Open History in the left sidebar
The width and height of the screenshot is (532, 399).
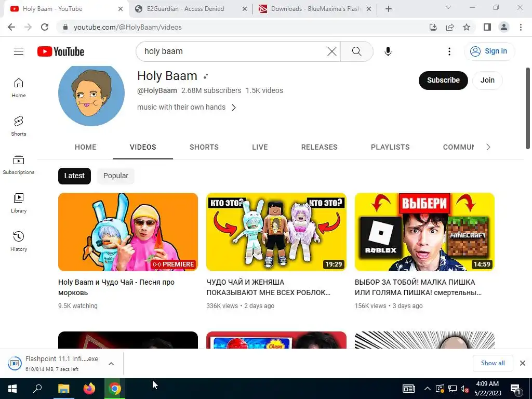coord(19,241)
